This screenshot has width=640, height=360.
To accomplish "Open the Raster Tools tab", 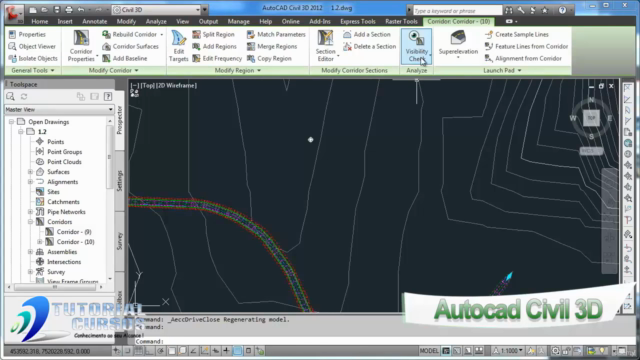I will tap(401, 21).
